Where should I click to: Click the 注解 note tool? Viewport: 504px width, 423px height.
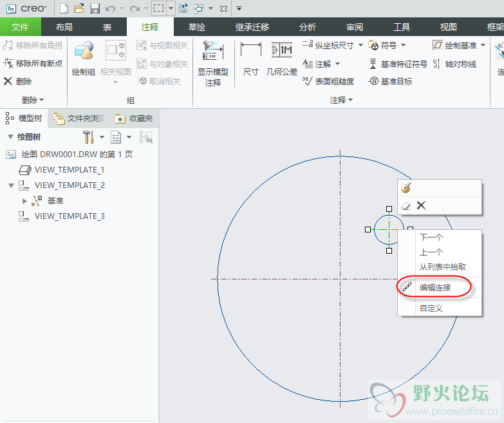[317, 64]
